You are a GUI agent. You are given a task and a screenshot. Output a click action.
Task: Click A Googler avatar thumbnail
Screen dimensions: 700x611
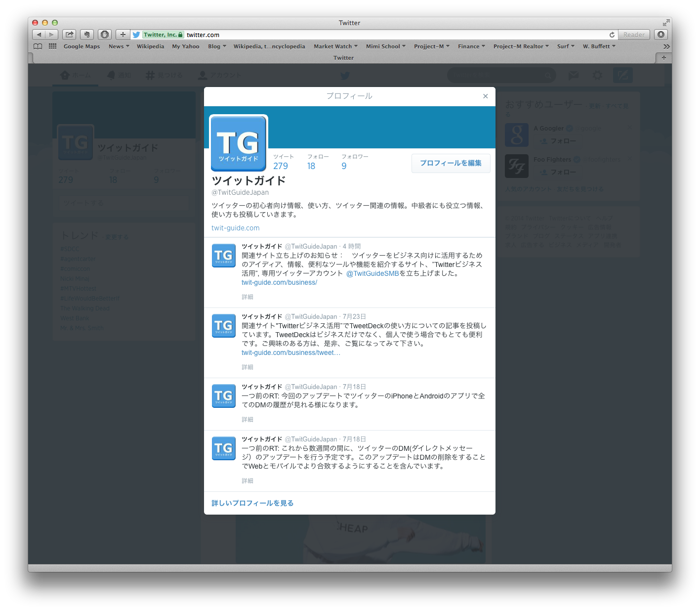click(x=517, y=135)
